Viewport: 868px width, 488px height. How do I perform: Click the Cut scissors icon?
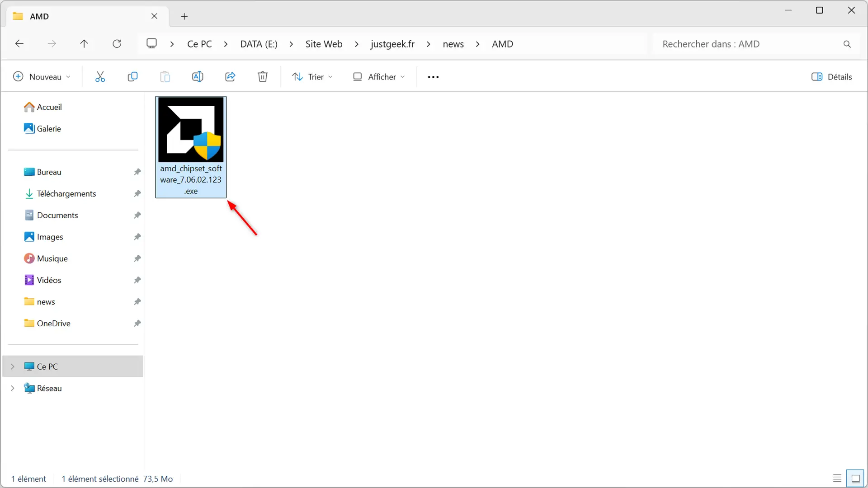tap(100, 77)
